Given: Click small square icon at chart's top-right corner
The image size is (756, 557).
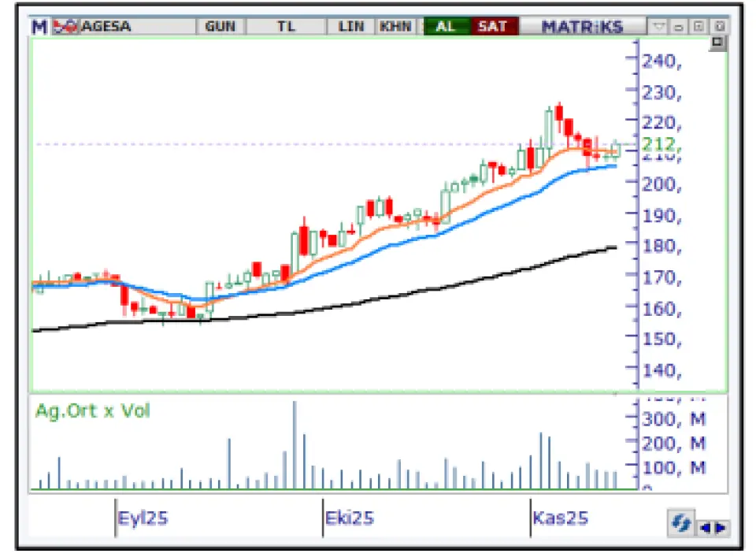Looking at the screenshot, I should pos(717,43).
